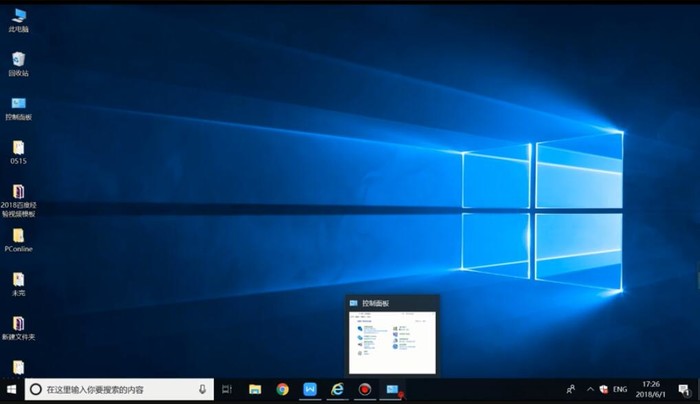The height and width of the screenshot is (404, 700).
Task: Open the WPS Writer taskbar icon
Action: (310, 389)
